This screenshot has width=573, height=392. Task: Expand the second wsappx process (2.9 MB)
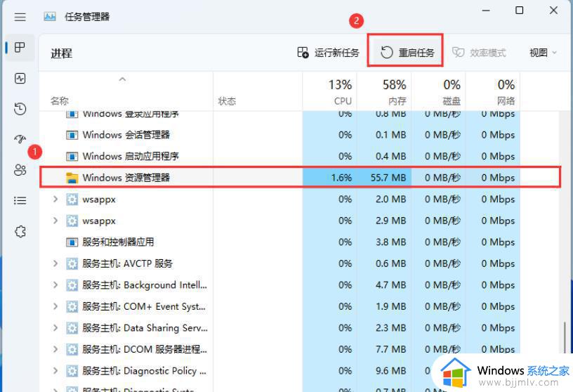(55, 221)
